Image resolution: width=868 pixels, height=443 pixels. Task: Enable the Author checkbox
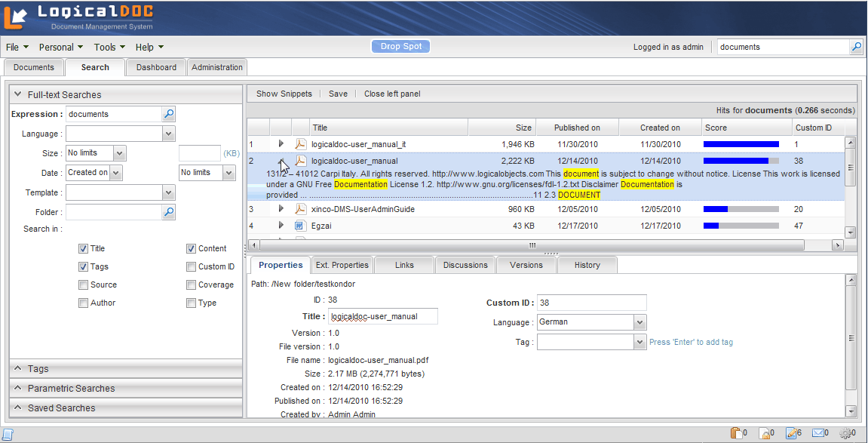click(83, 303)
